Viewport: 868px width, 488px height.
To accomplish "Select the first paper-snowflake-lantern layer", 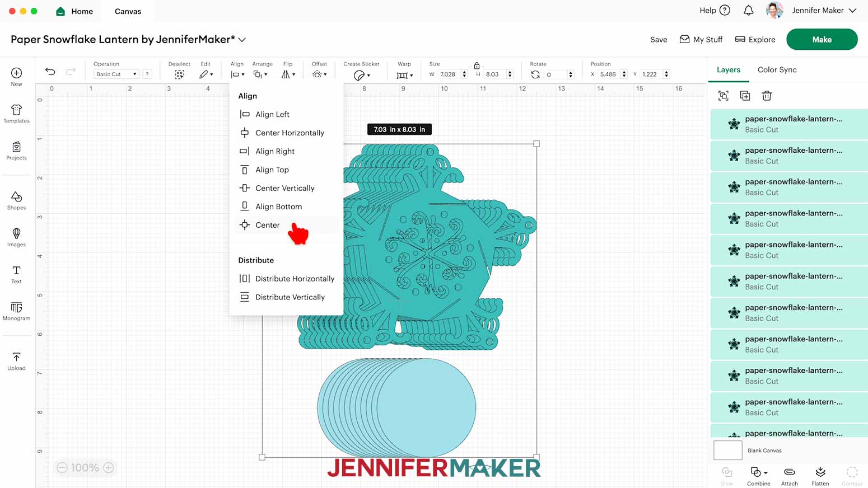I will point(789,124).
